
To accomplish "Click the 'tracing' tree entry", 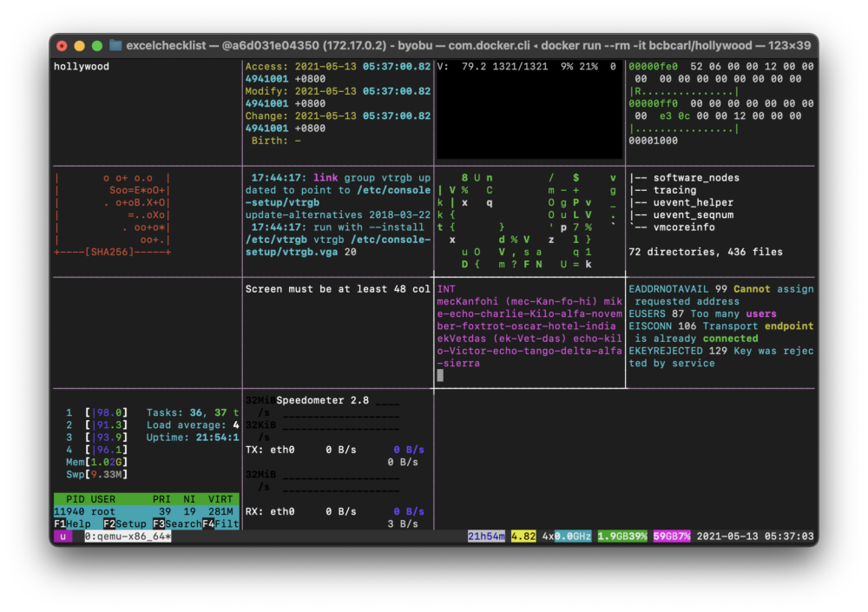I will 674,190.
